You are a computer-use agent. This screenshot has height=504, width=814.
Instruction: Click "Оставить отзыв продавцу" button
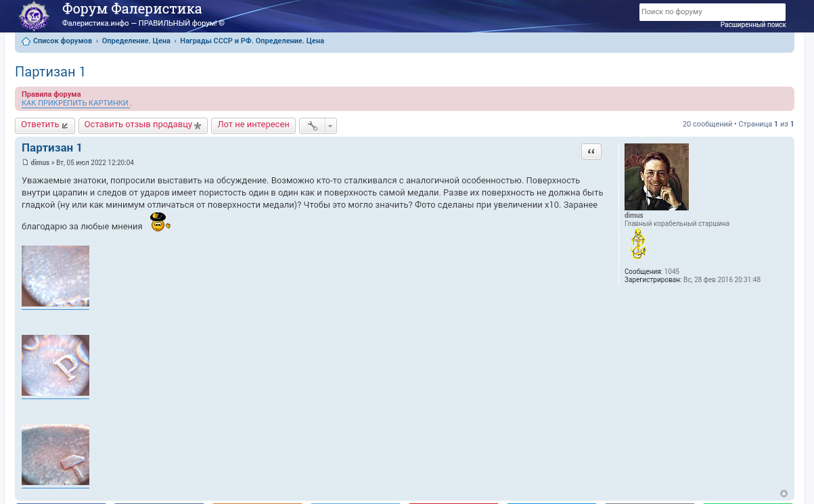[x=143, y=125]
